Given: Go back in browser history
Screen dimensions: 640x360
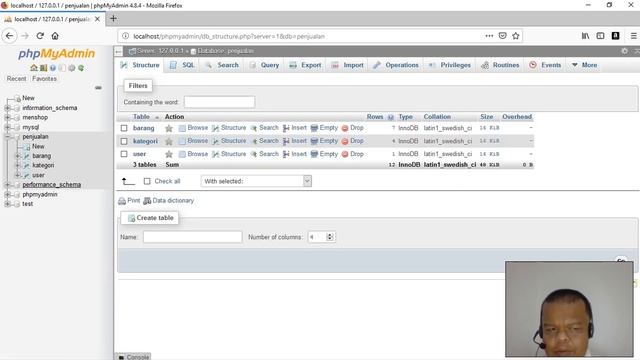Looking at the screenshot, I should click(x=9, y=36).
